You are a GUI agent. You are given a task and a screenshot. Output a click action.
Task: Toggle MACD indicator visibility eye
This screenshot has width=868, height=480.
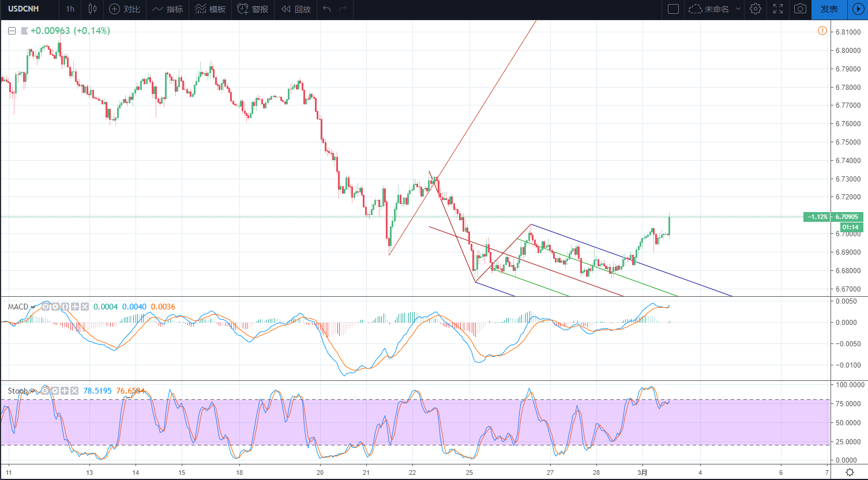coord(46,307)
